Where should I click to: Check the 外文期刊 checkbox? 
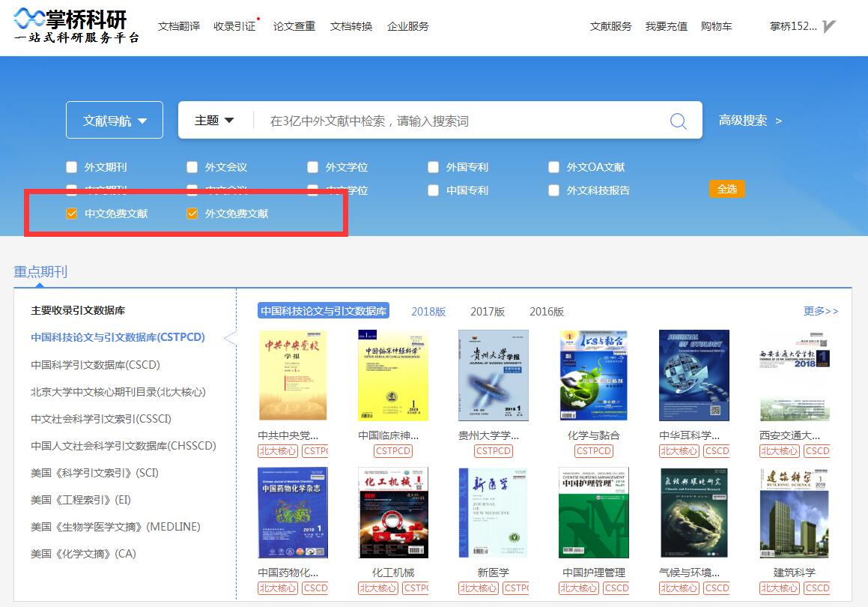click(71, 166)
